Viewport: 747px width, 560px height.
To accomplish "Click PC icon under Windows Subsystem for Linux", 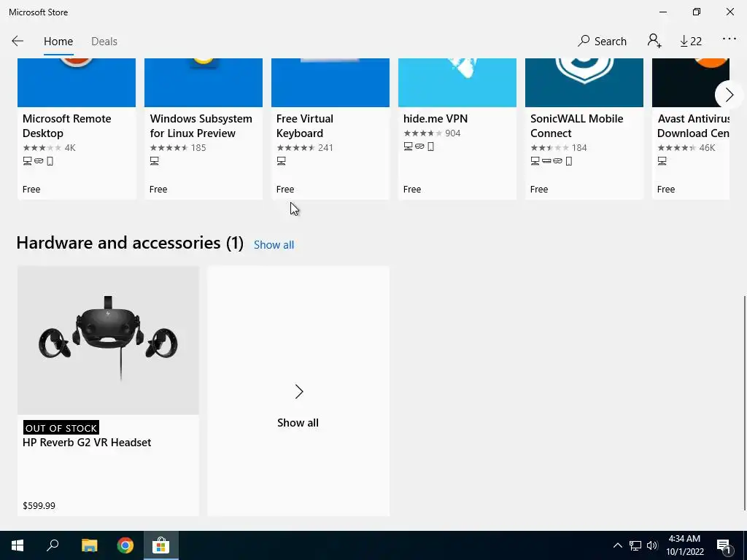I will pyautogui.click(x=155, y=161).
